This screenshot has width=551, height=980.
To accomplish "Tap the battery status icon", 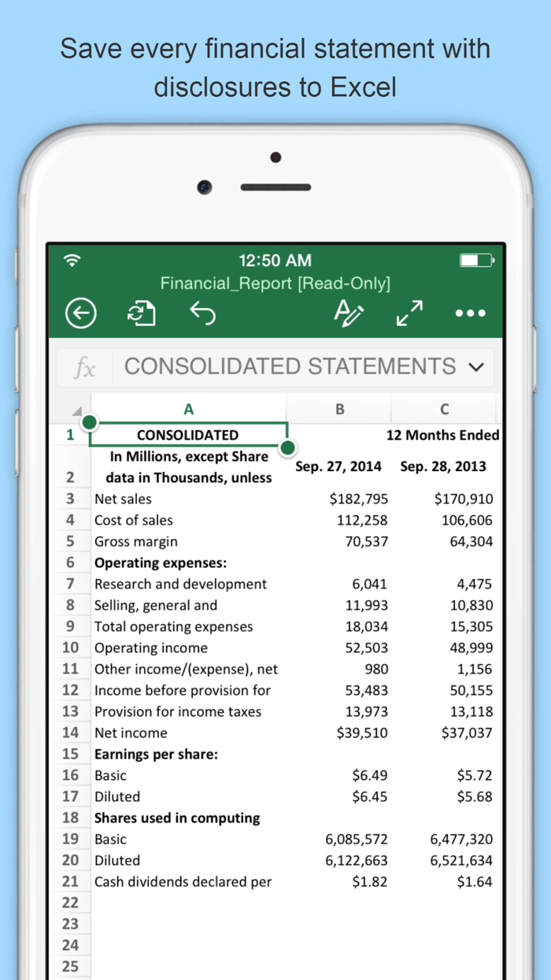I will tap(476, 260).
